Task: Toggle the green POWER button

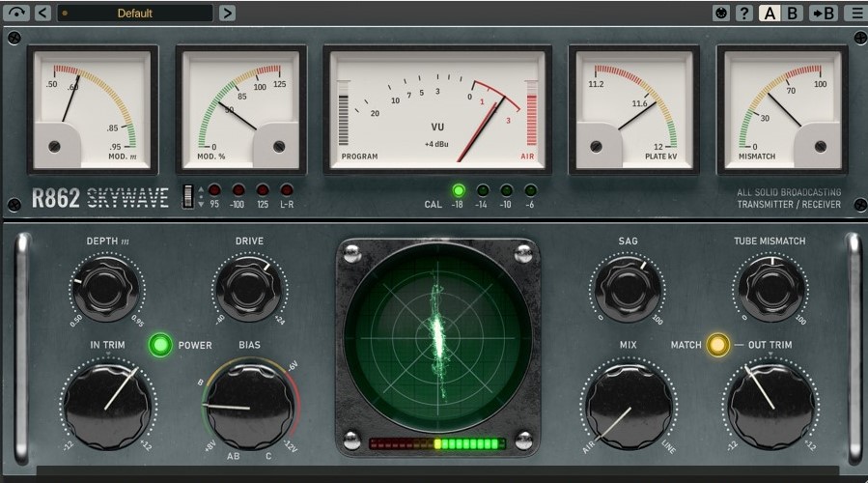Action: coord(160,345)
